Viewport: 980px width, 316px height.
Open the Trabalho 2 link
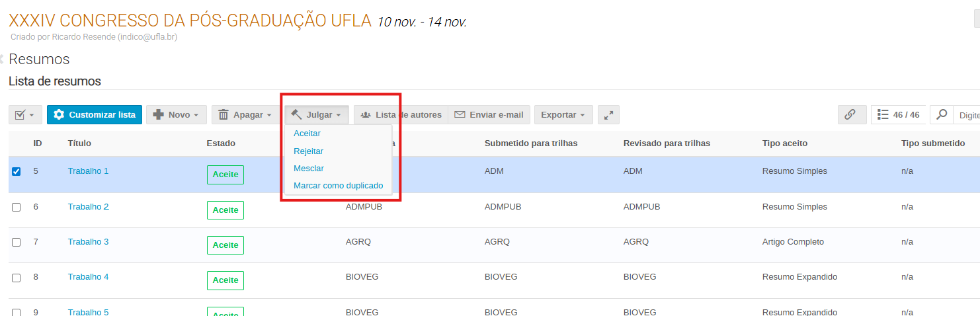pos(88,207)
